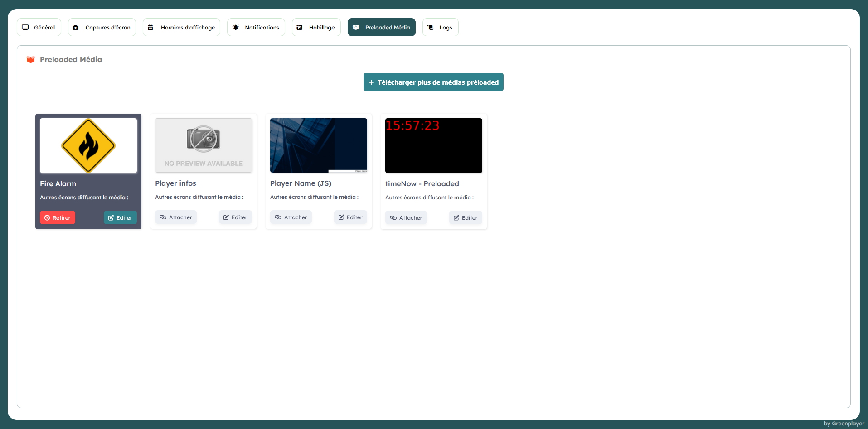This screenshot has height=429, width=868.
Task: Edit the Player infos media
Action: [235, 217]
